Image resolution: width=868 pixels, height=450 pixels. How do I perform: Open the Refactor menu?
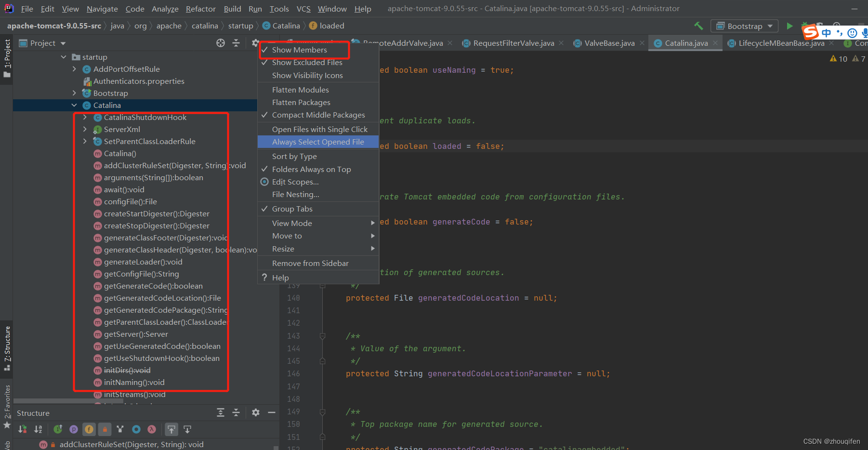[200, 9]
